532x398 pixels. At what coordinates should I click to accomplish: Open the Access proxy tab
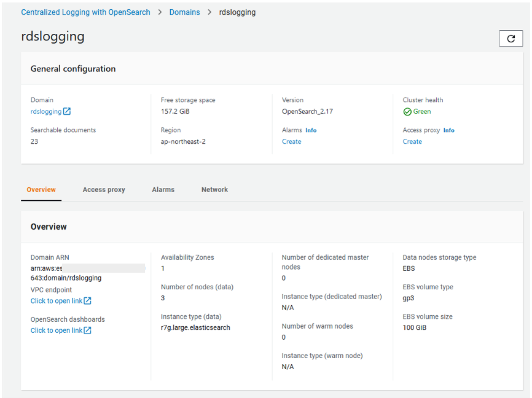pos(104,190)
